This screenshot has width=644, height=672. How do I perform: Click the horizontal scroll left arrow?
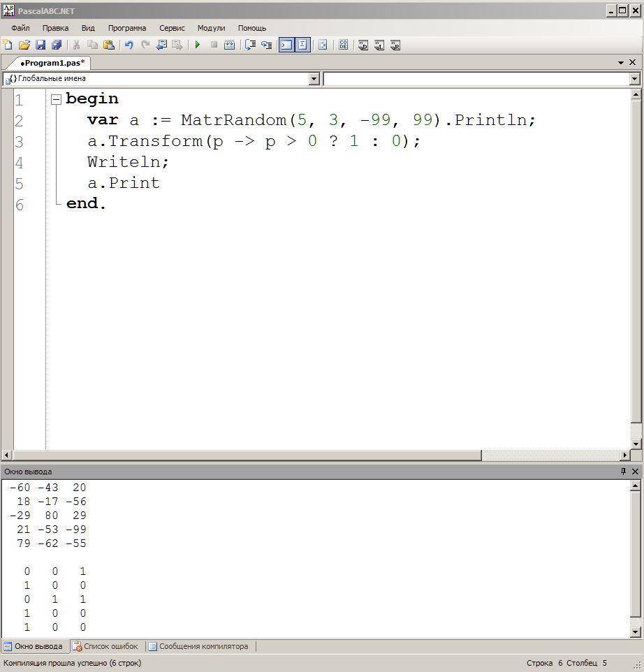pyautogui.click(x=7, y=455)
